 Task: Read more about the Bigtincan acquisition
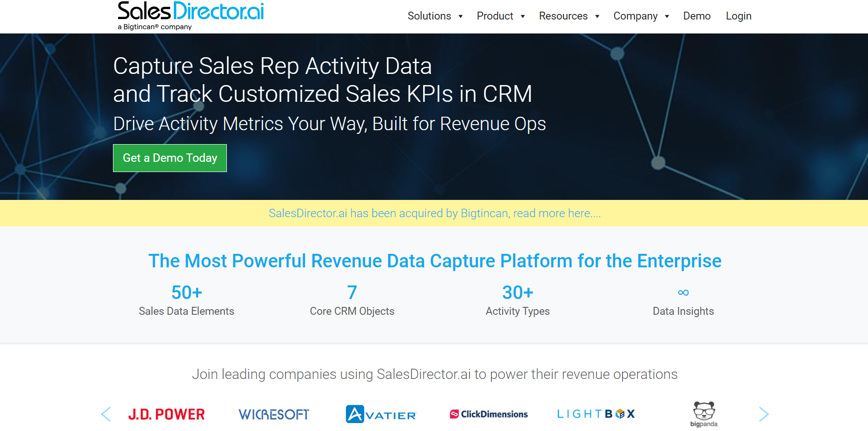[x=435, y=213]
